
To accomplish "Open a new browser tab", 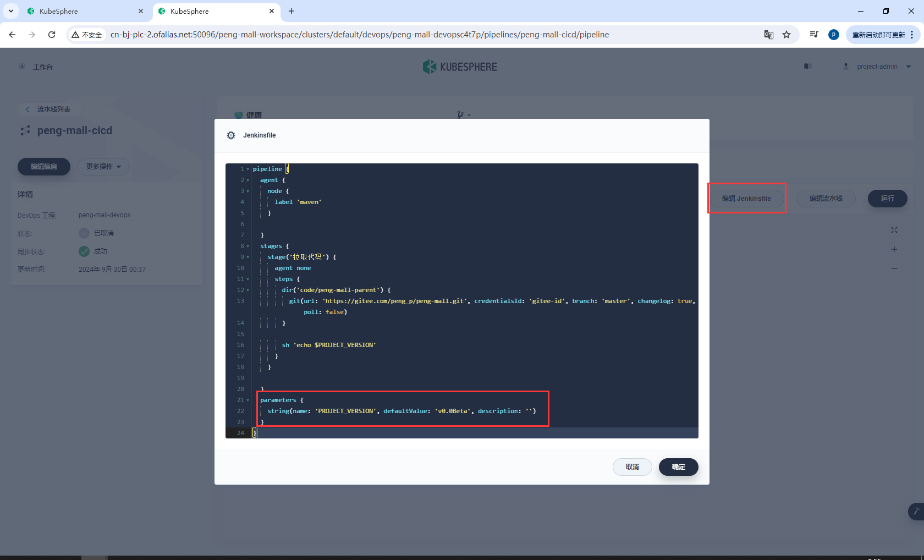I will tap(291, 11).
